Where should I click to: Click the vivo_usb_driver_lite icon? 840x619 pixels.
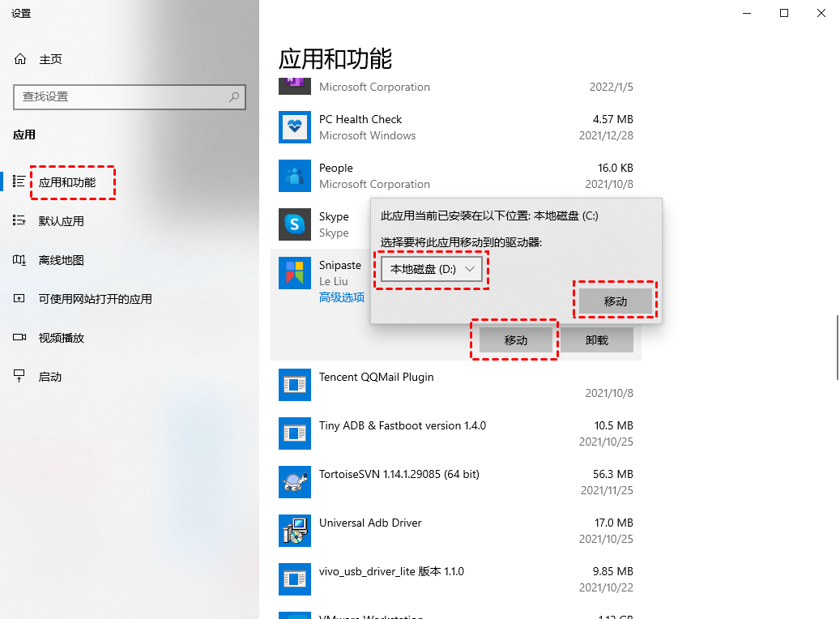pos(295,578)
